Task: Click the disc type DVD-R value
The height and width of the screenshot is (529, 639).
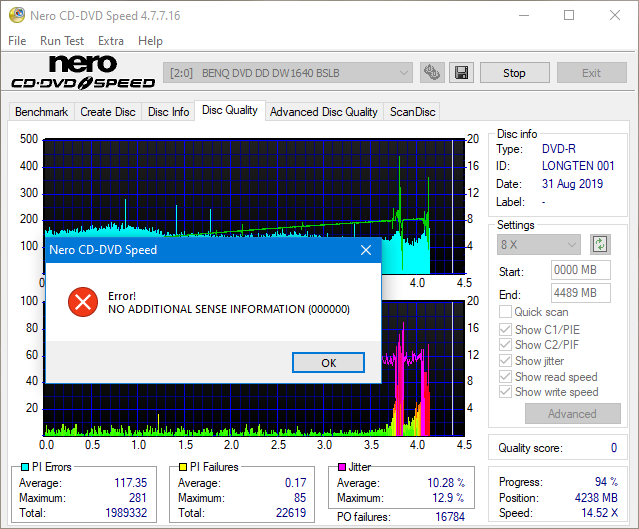Action: click(559, 149)
